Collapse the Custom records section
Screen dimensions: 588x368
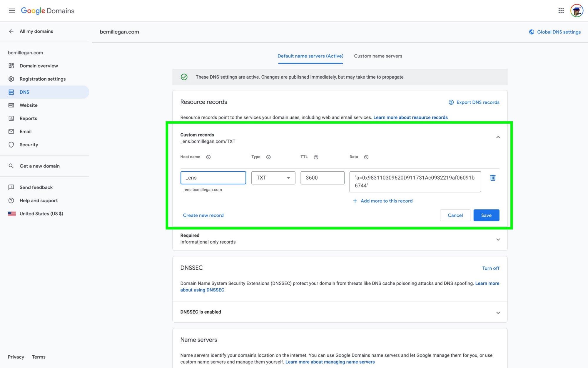[498, 137]
